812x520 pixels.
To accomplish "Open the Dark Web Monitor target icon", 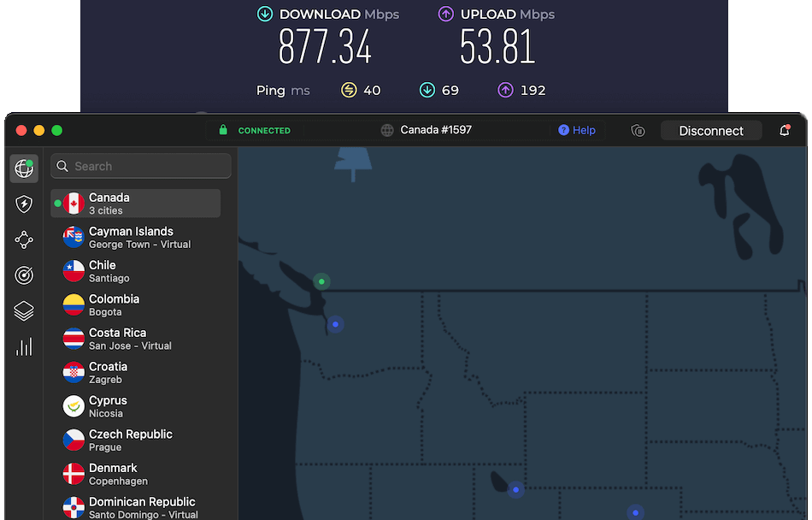I will point(24,275).
